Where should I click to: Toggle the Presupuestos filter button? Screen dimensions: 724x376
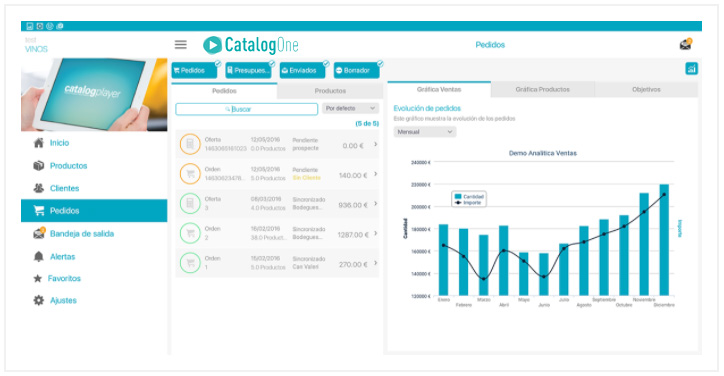[248, 70]
